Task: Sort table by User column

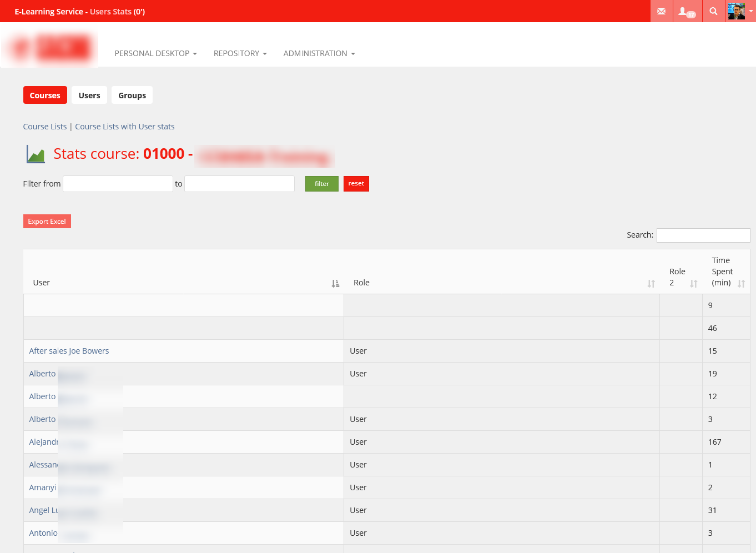Action: point(335,283)
